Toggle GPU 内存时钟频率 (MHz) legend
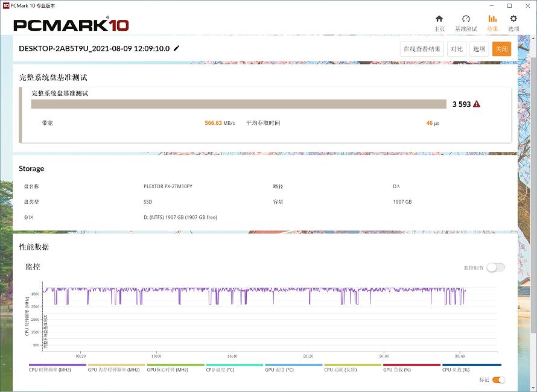 coord(116,368)
